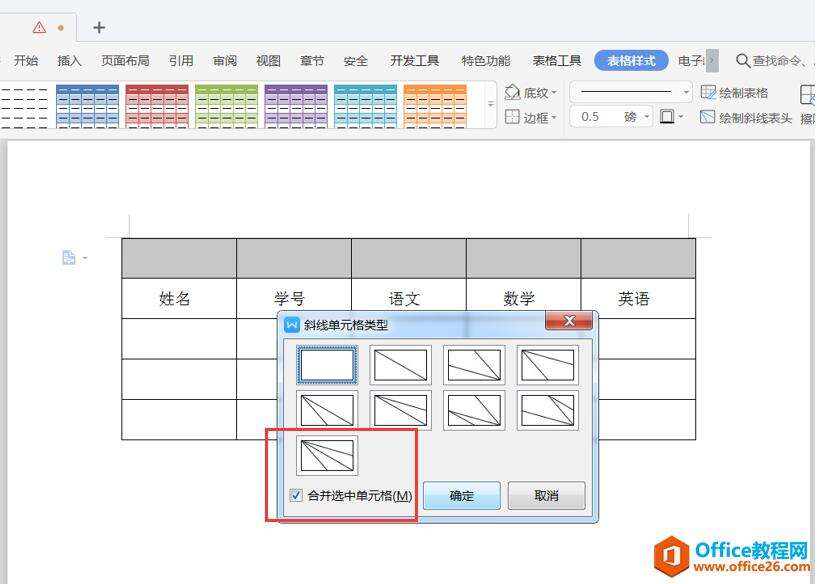Switch to the 页面布局 tab
The image size is (817, 584).
coord(125,60)
